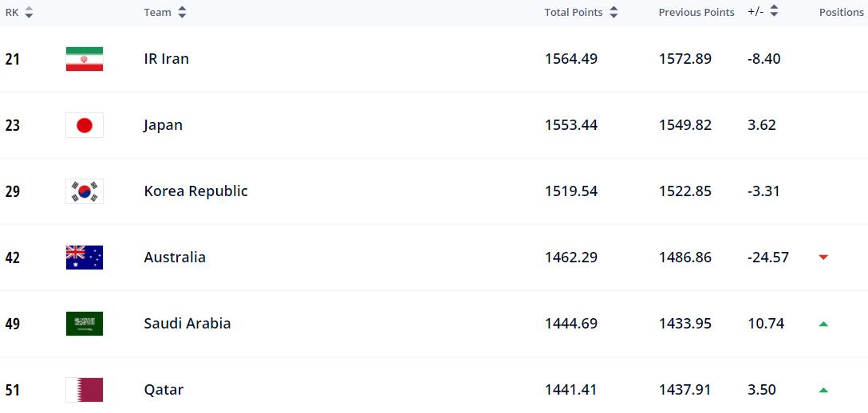This screenshot has height=413, width=868.
Task: Click the Saudi Arabia flag icon
Action: pyautogui.click(x=85, y=324)
